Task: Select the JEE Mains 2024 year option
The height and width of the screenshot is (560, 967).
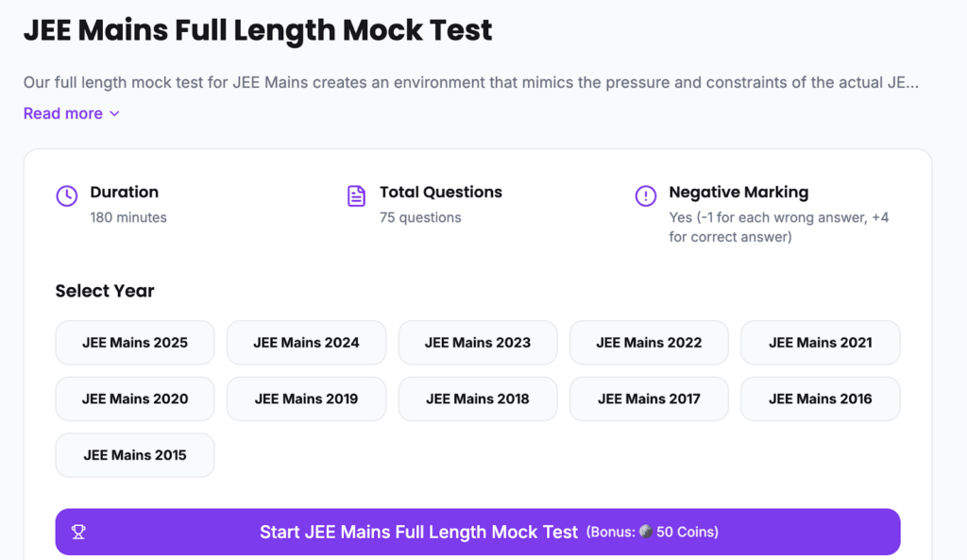Action: coord(306,343)
